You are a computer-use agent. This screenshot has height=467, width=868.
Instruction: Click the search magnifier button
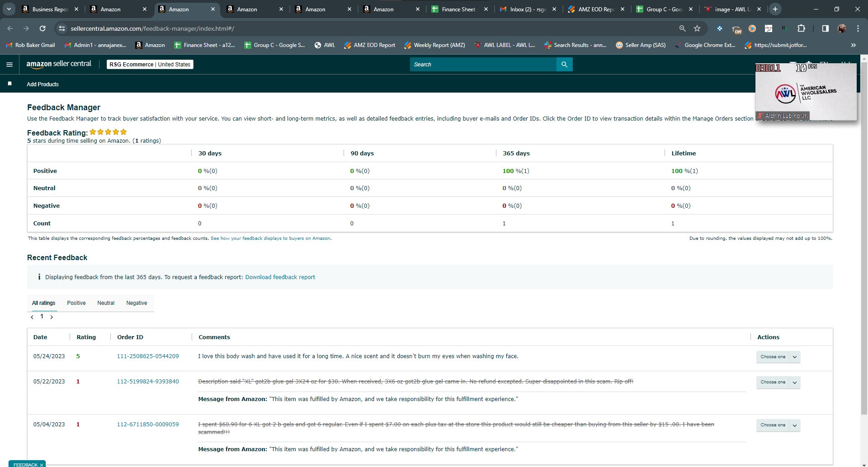point(564,65)
